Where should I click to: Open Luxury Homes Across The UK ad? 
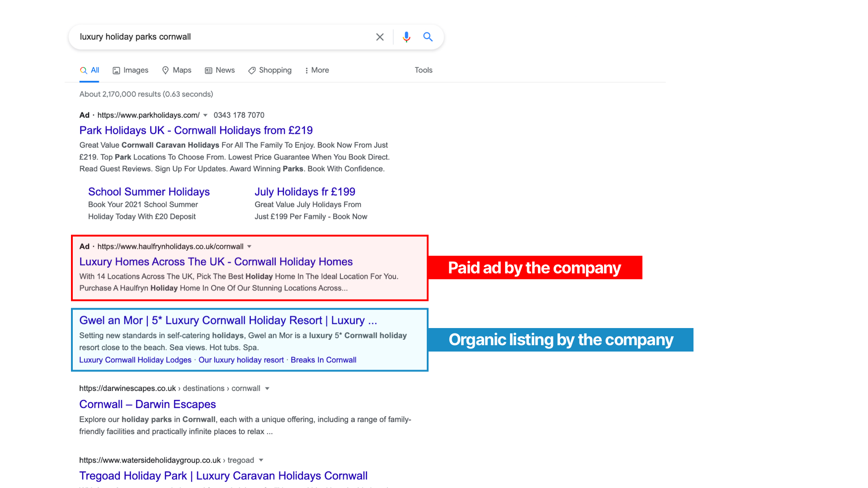coord(216,262)
